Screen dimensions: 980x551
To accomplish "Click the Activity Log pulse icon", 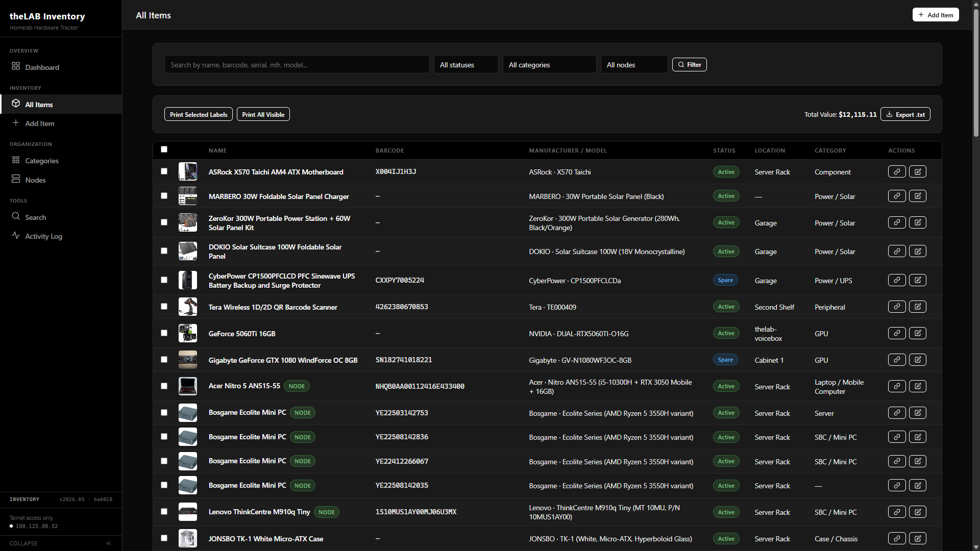I will click(x=16, y=235).
